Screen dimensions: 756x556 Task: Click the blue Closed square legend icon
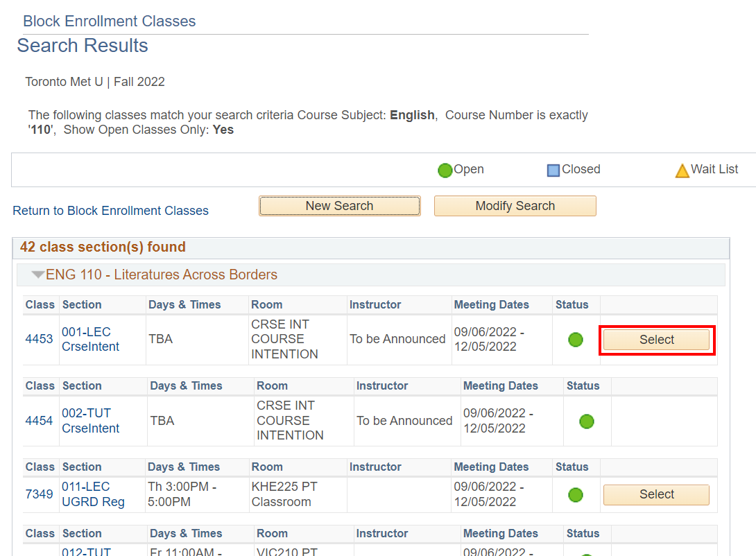553,170
